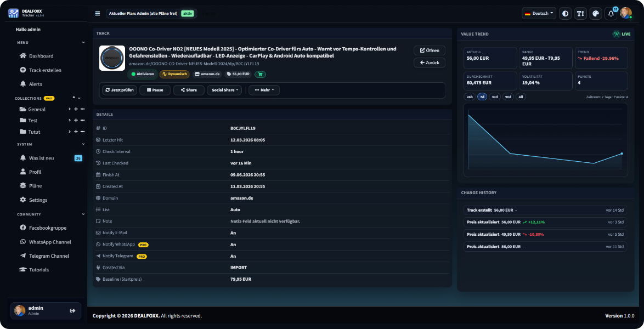Screen dimensions: 644x329
Task: Click the LIVE indicator in Value Trend panel
Action: tap(622, 33)
